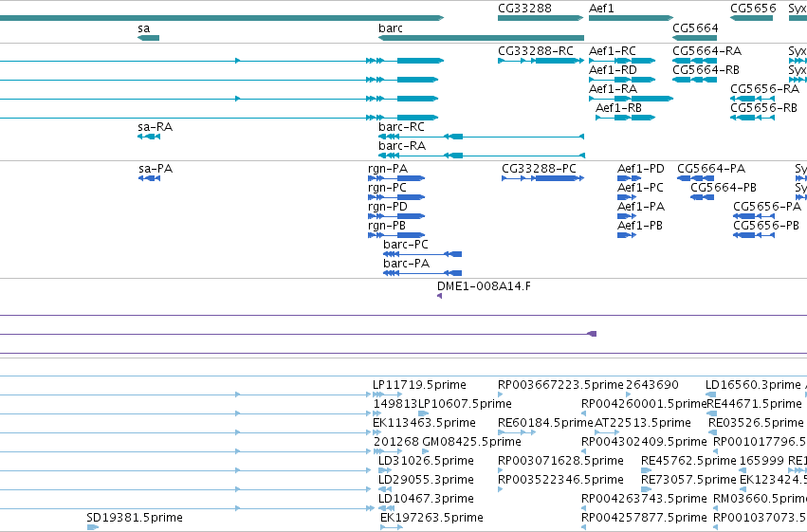The image size is (807, 532).
Task: Click the EK113463.5prime EST label
Action: pos(424,423)
